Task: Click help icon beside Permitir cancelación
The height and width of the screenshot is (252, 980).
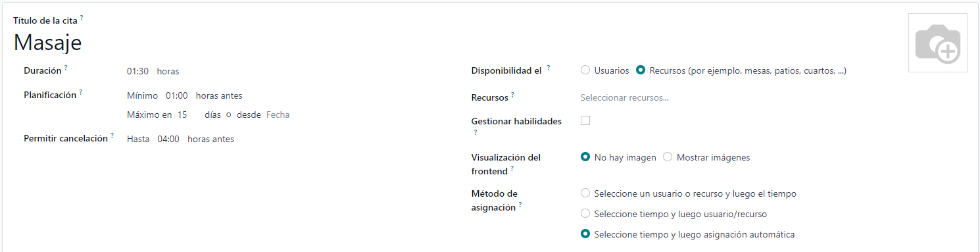Action: (x=112, y=136)
